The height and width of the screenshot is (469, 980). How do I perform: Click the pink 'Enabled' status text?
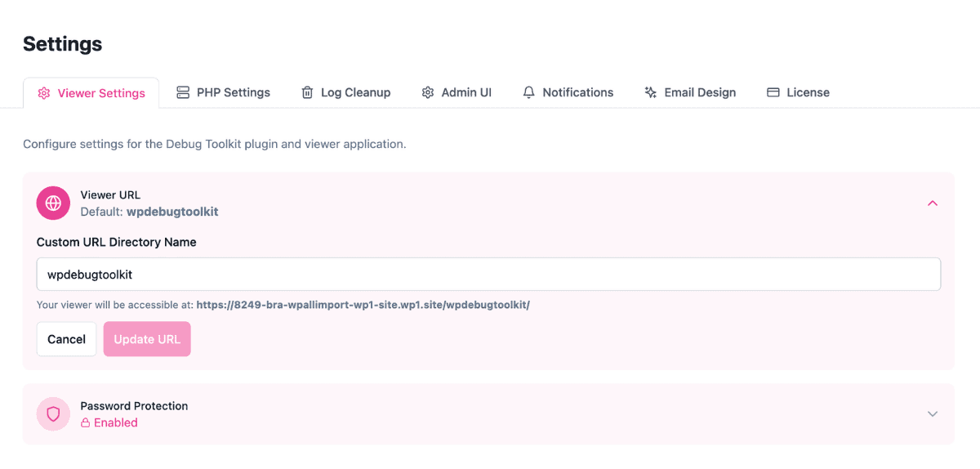116,423
